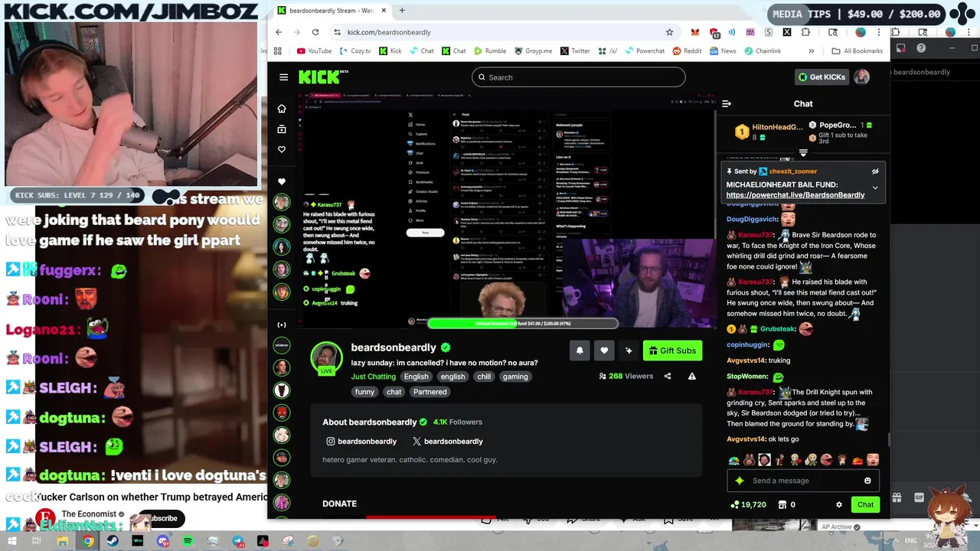980x551 pixels.
Task: Click the Just Chatting category link
Action: (374, 377)
